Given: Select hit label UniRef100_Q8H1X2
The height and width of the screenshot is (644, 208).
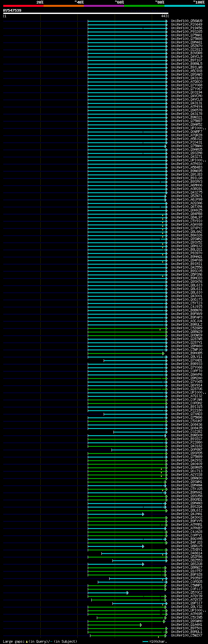Looking at the screenshot, I should click(187, 246).
